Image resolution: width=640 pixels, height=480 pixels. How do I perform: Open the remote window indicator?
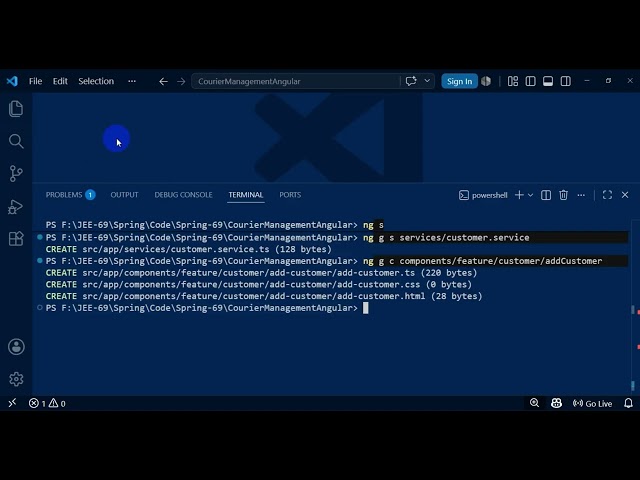click(x=12, y=403)
